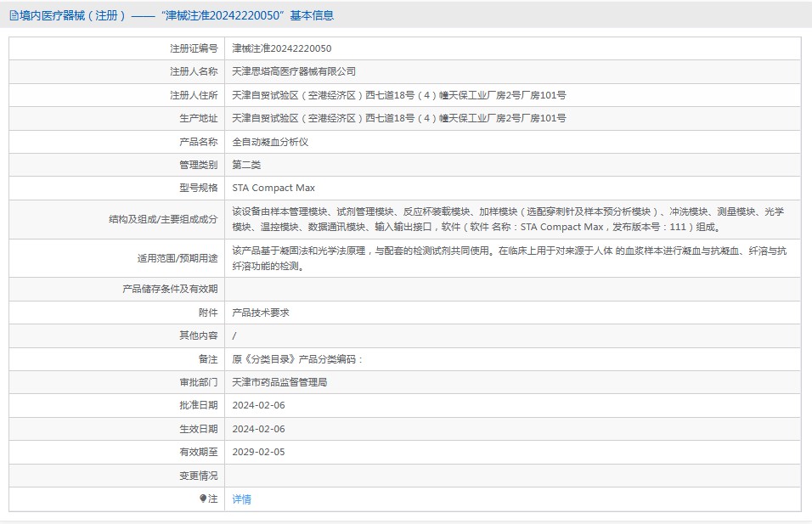Screen dimensions: 812x524
Task: Click the 产品储存条件及有效期 row label
Action: click(x=170, y=289)
